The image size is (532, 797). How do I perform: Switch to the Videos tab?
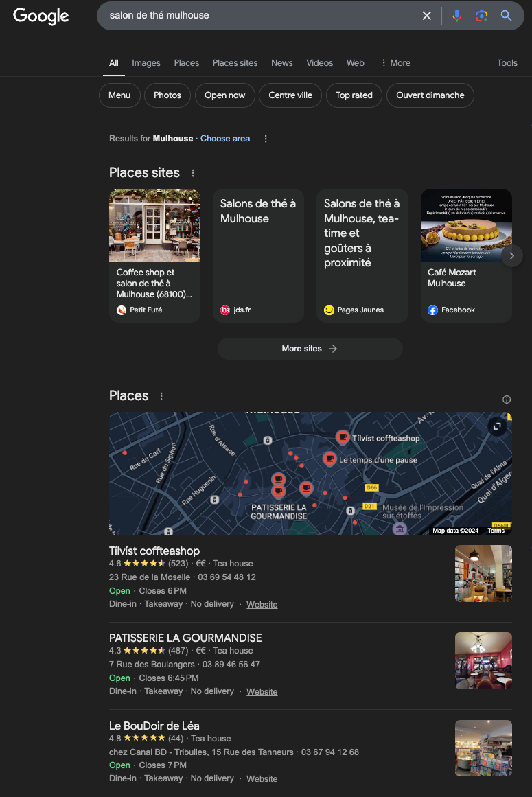(x=320, y=63)
